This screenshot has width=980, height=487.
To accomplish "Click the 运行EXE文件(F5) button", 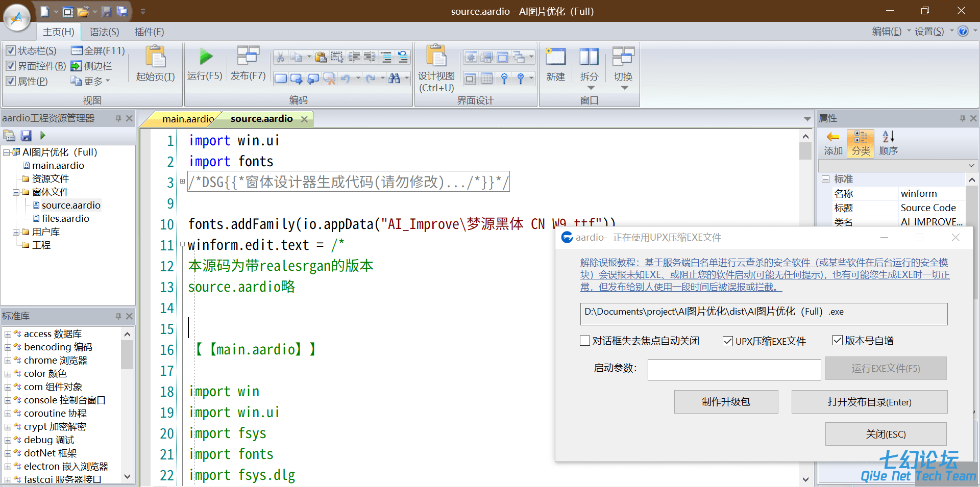I will click(886, 368).
